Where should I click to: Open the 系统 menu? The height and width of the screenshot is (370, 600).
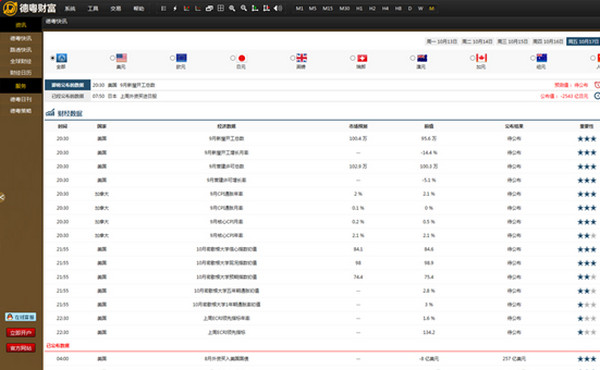[x=70, y=8]
